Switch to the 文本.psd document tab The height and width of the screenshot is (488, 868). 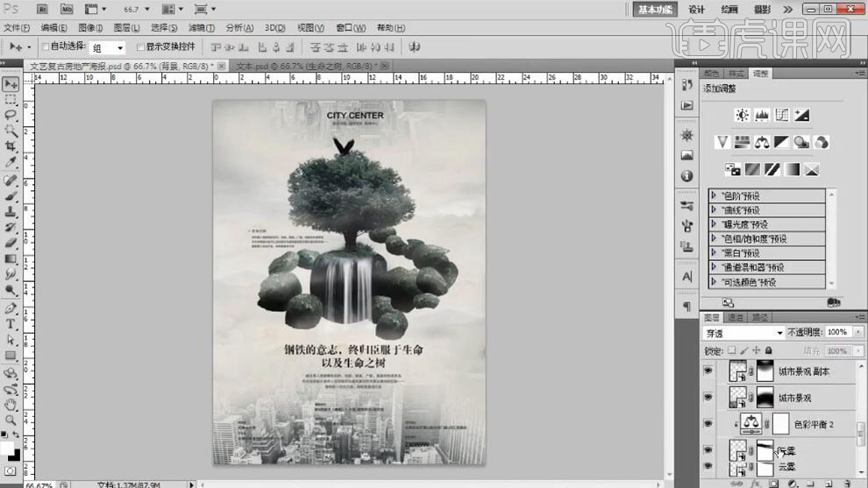[x=306, y=66]
